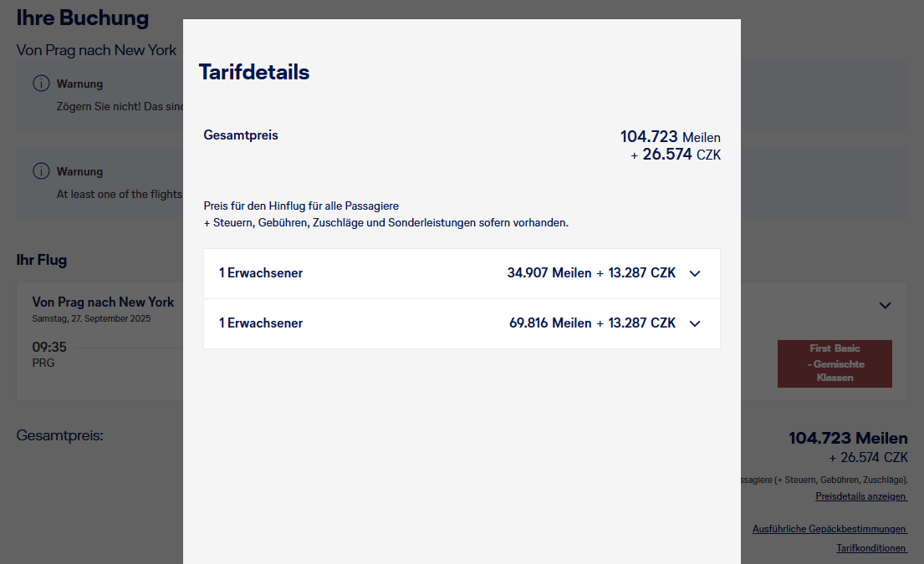This screenshot has width=924, height=564.
Task: Open the Preisdetails anzeigen link
Action: coord(861,496)
